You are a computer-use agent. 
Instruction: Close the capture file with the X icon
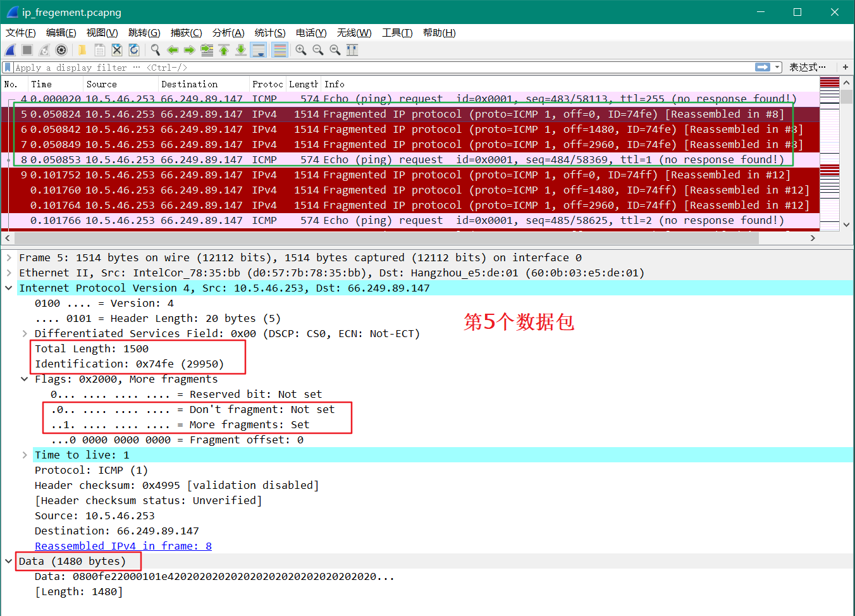click(116, 50)
